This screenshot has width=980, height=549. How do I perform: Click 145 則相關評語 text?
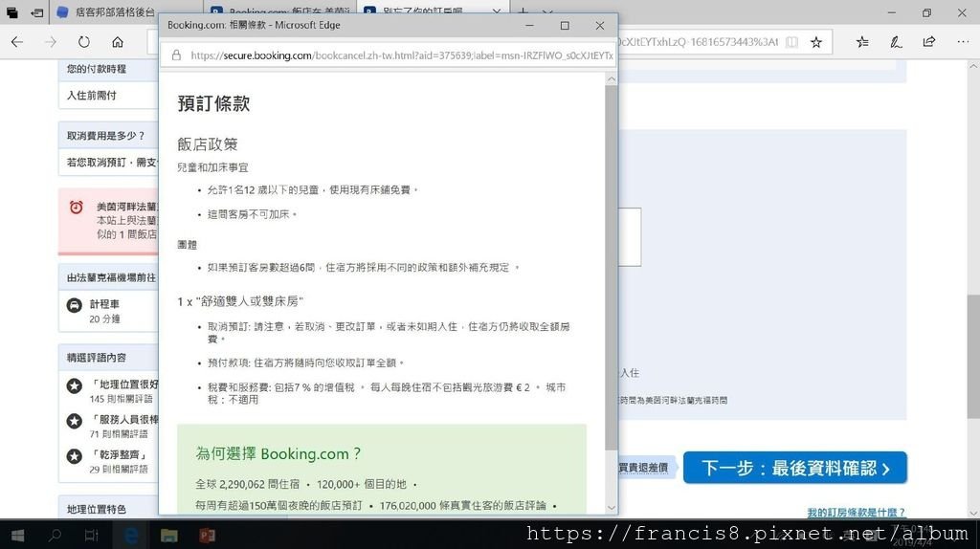pos(121,399)
